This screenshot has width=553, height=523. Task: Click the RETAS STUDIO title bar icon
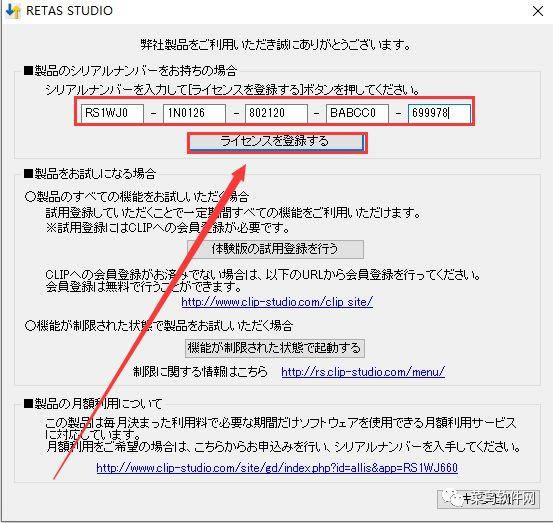pos(13,11)
